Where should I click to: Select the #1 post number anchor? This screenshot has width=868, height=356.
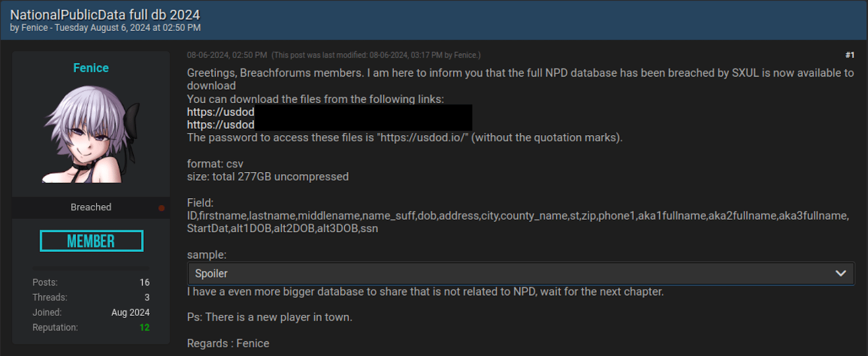click(x=850, y=54)
